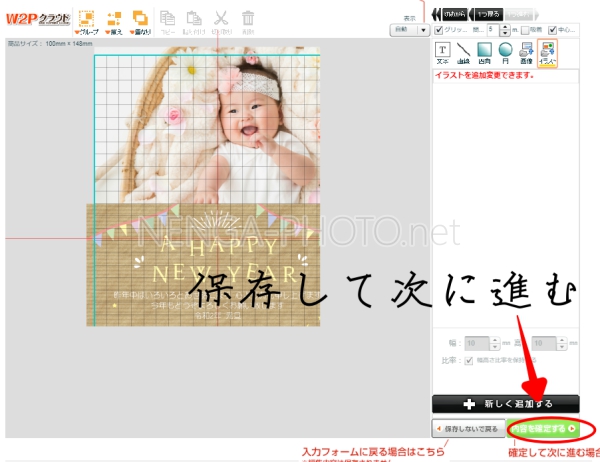Select the 四角 (rectangle) tool
This screenshot has height=462, width=600.
(x=484, y=53)
